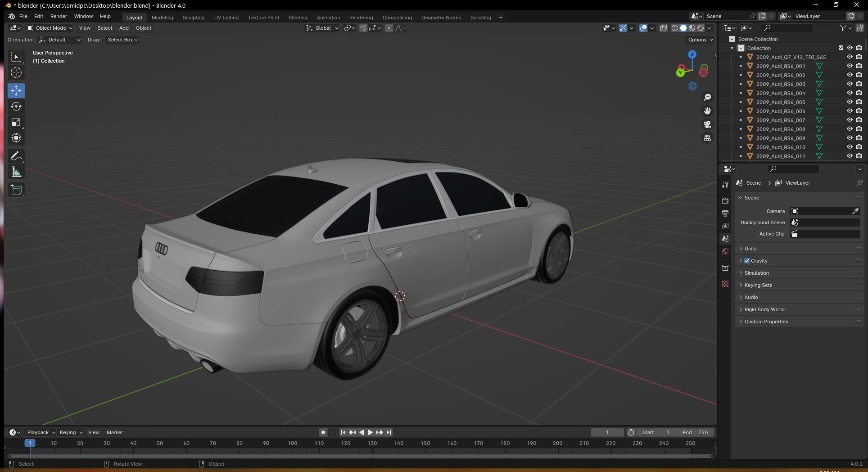Toggle X-ray mode
868x472 pixels.
click(x=663, y=28)
